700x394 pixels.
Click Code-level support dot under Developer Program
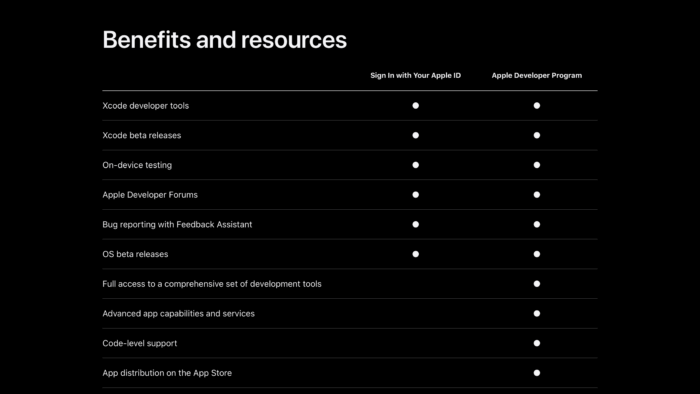point(537,343)
